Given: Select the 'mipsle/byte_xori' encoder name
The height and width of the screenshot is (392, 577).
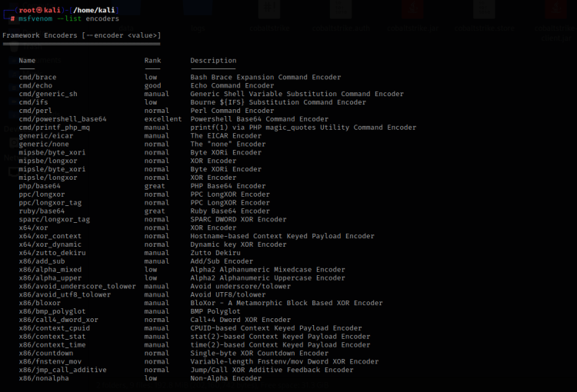Looking at the screenshot, I should [x=52, y=169].
